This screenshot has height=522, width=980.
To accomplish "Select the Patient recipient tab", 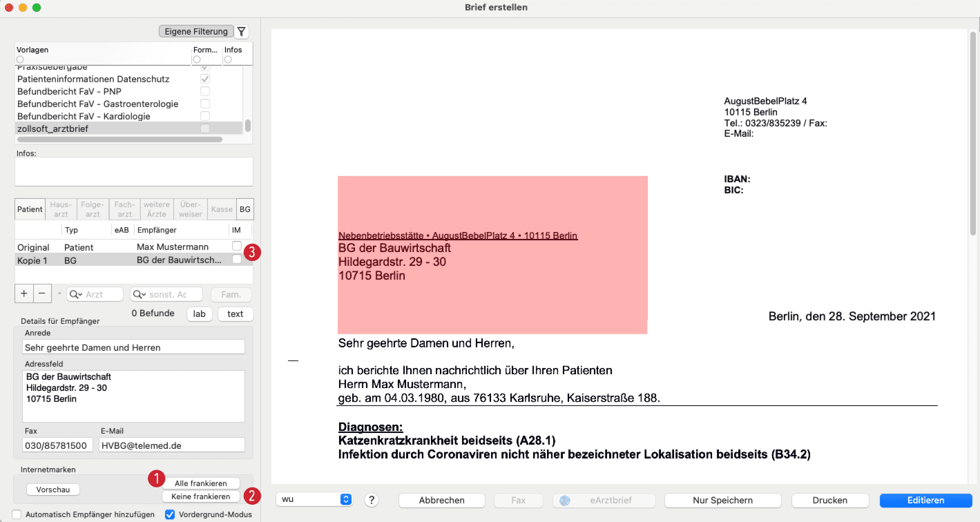I will click(x=30, y=209).
